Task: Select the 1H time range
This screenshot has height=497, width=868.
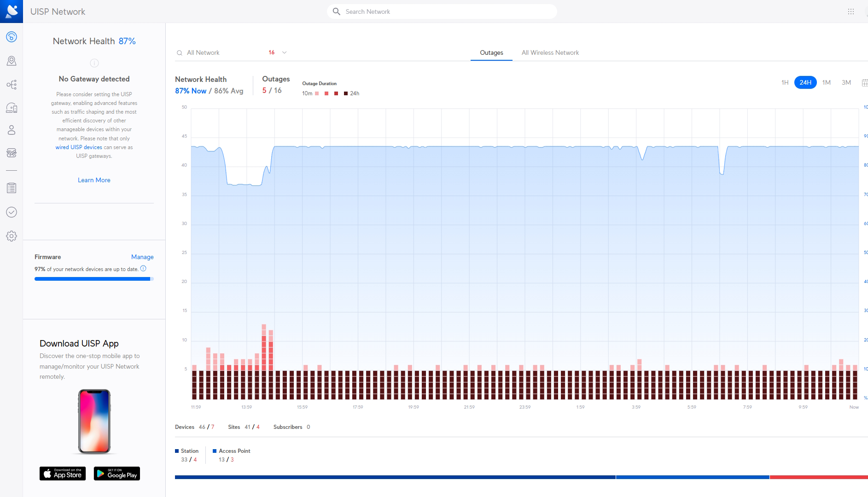Action: pyautogui.click(x=785, y=82)
